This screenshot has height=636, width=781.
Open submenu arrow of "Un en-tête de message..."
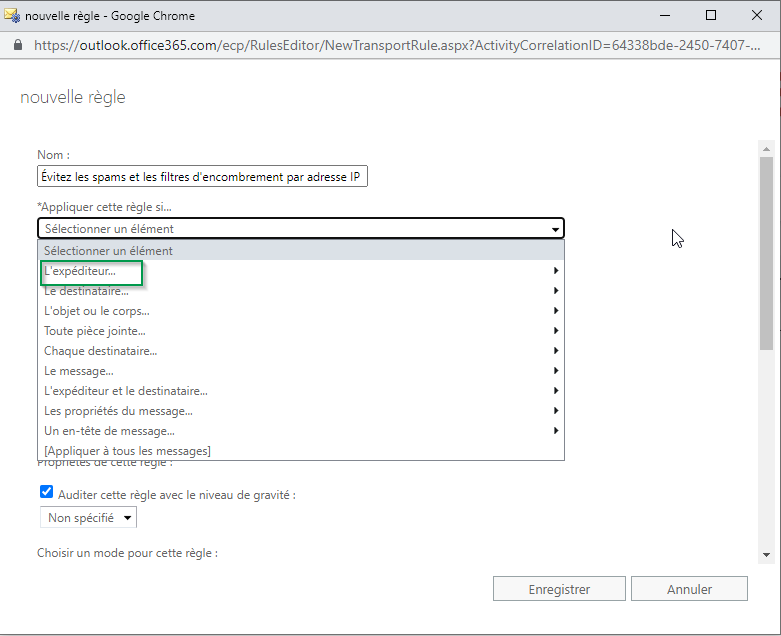point(556,431)
